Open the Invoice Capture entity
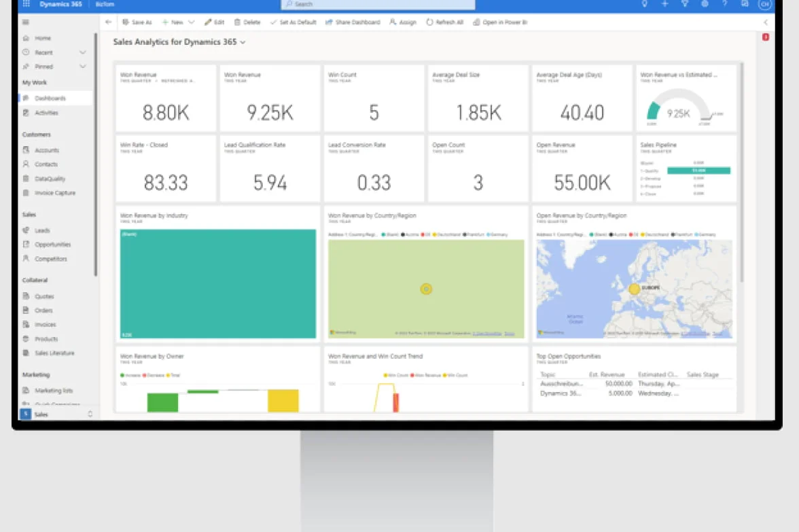Image resolution: width=799 pixels, height=532 pixels. [54, 192]
